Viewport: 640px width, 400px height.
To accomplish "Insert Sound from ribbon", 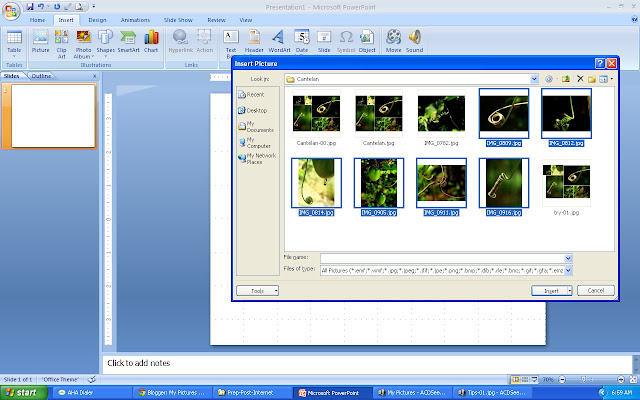I will point(414,42).
